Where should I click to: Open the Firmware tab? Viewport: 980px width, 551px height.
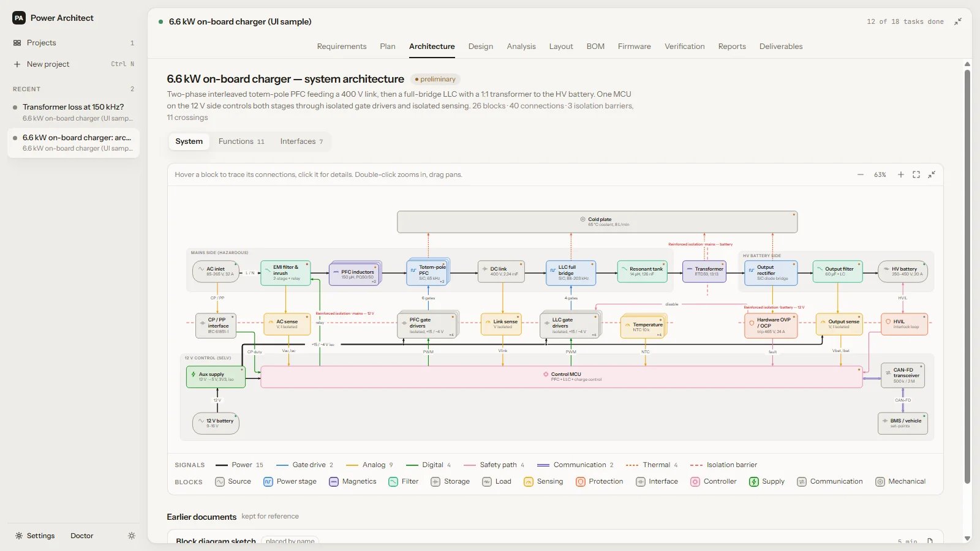pyautogui.click(x=635, y=47)
